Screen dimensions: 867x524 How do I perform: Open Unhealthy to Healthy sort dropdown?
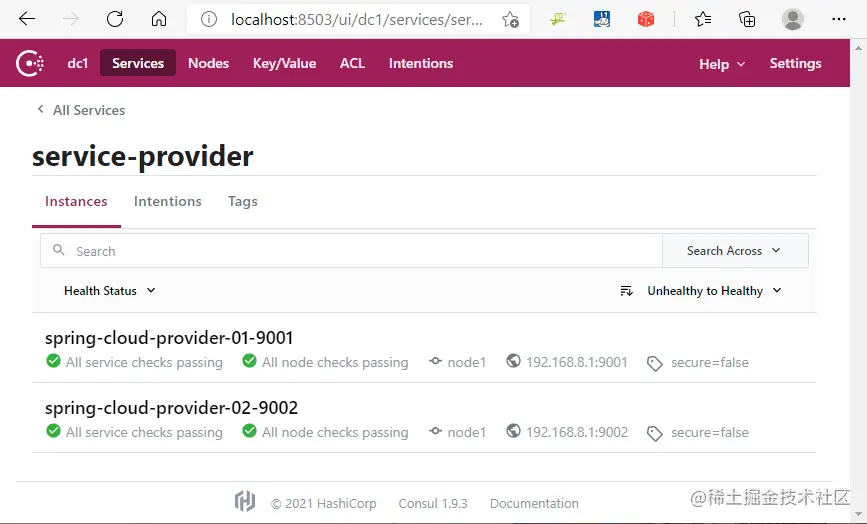point(714,291)
